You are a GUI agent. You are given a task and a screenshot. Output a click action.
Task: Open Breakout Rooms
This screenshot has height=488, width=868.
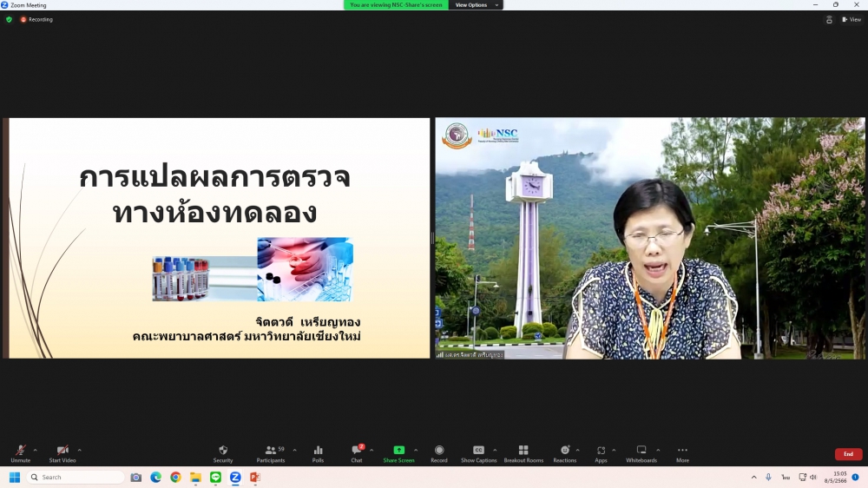tap(523, 453)
